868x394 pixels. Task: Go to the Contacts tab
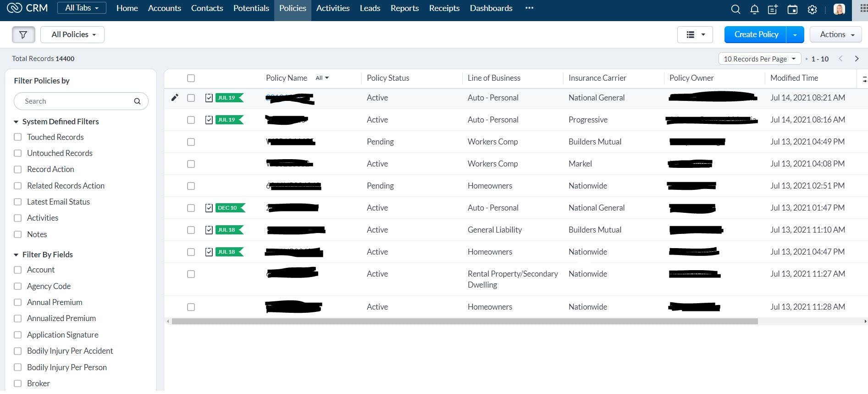pos(207,8)
